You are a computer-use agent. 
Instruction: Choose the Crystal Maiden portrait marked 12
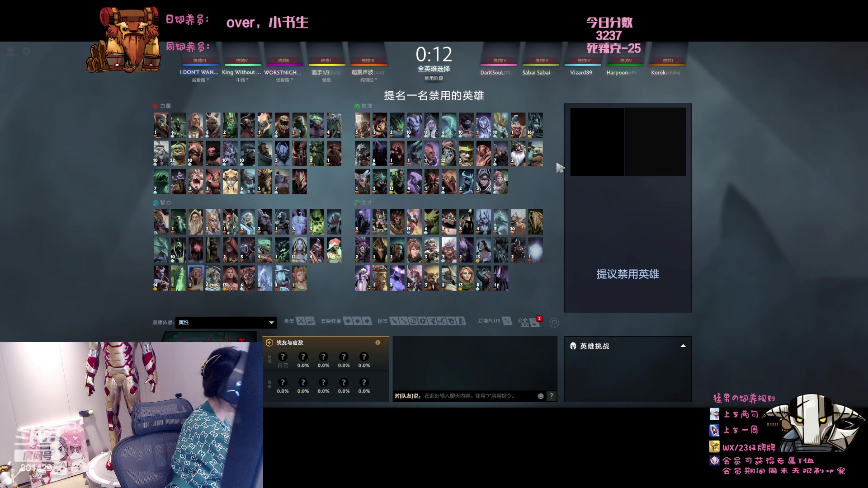299,250
